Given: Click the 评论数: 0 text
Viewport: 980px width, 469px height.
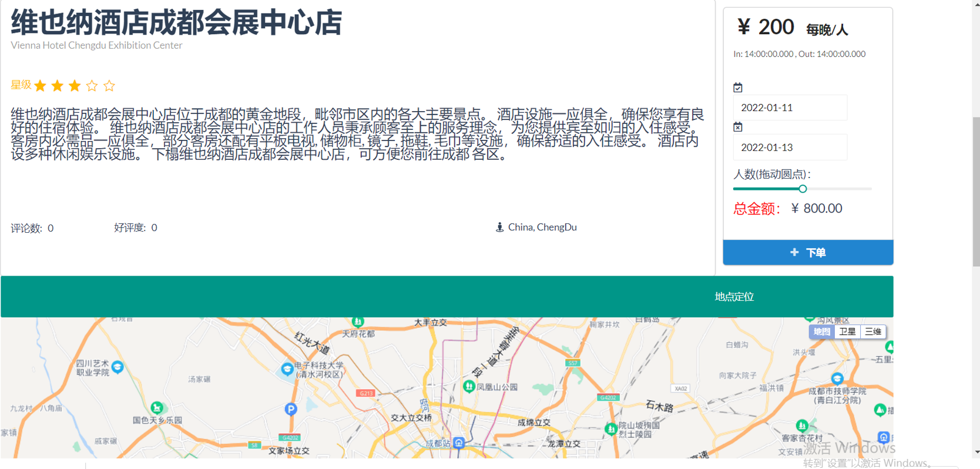Looking at the screenshot, I should coord(32,228).
